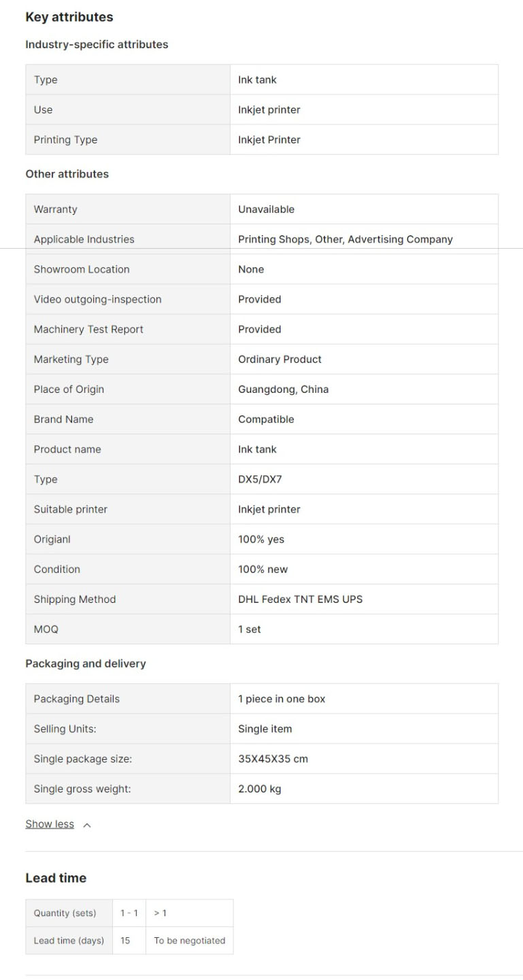Image resolution: width=523 pixels, height=980 pixels.
Task: Click the "DHL Fedex TNT EMS UPS" value
Action: tap(300, 599)
